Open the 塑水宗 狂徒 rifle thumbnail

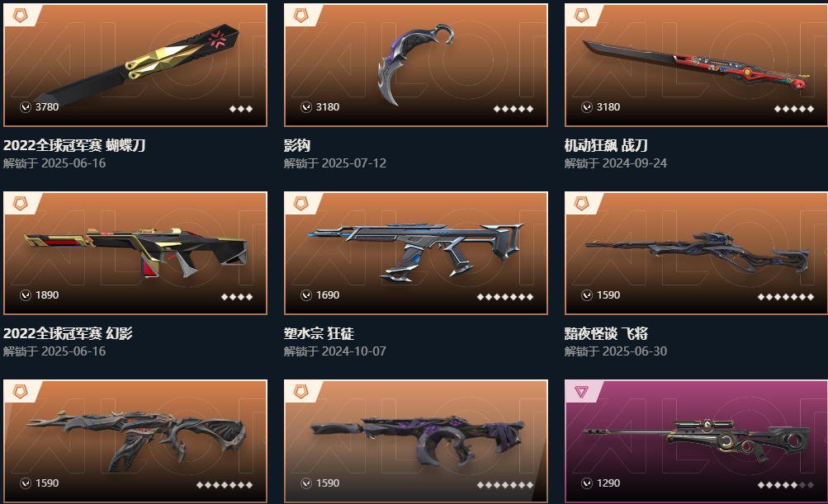(416, 252)
